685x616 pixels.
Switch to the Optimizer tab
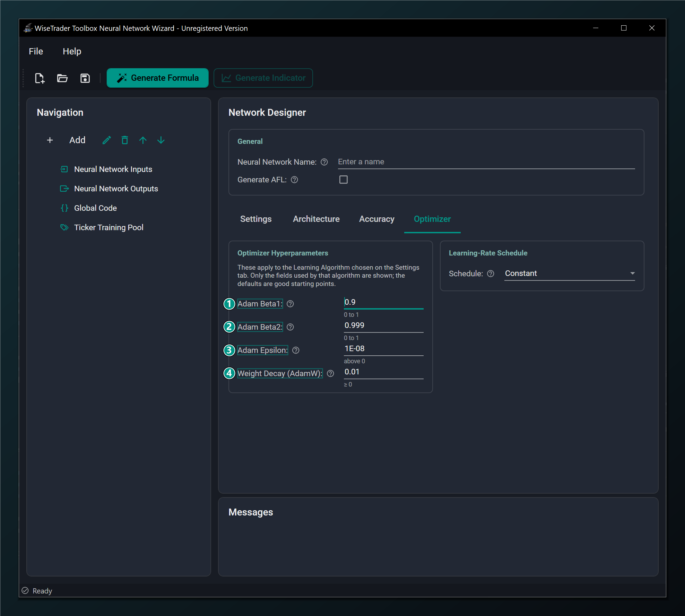[432, 219]
